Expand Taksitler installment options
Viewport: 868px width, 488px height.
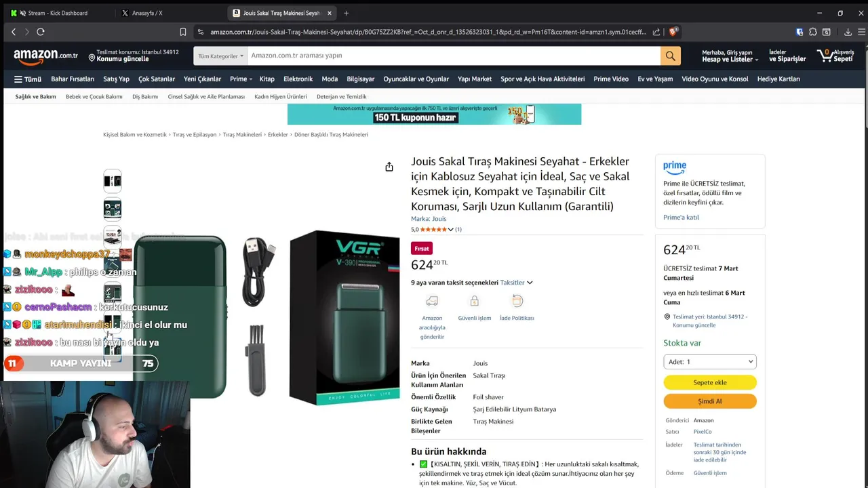tap(516, 283)
